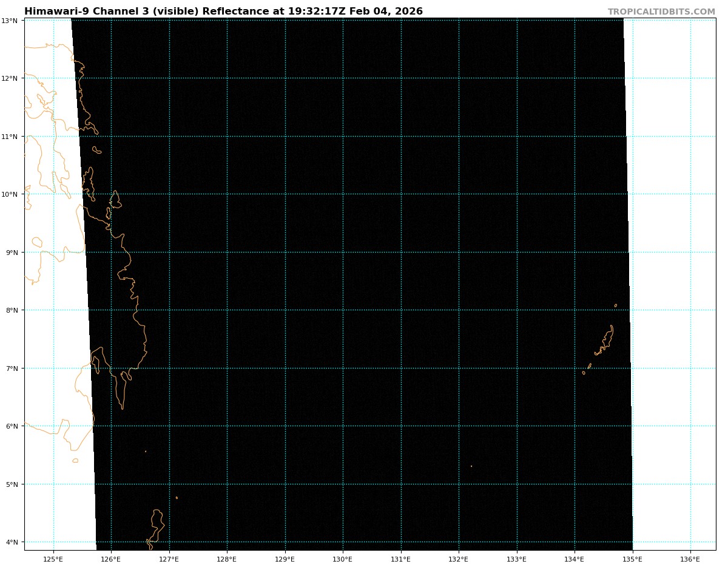Click the grid intersection at 128°E and 12°N
Image resolution: width=728 pixels, height=564 pixels.
point(227,78)
